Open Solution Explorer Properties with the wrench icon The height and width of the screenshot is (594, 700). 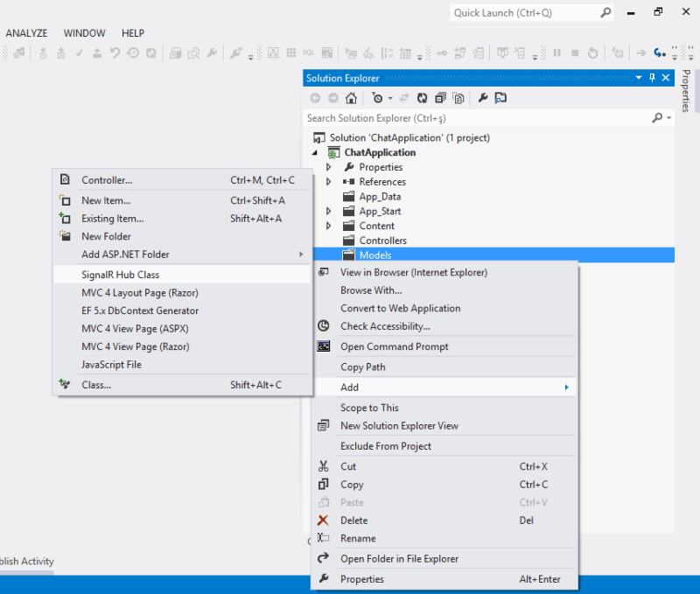[x=481, y=97]
